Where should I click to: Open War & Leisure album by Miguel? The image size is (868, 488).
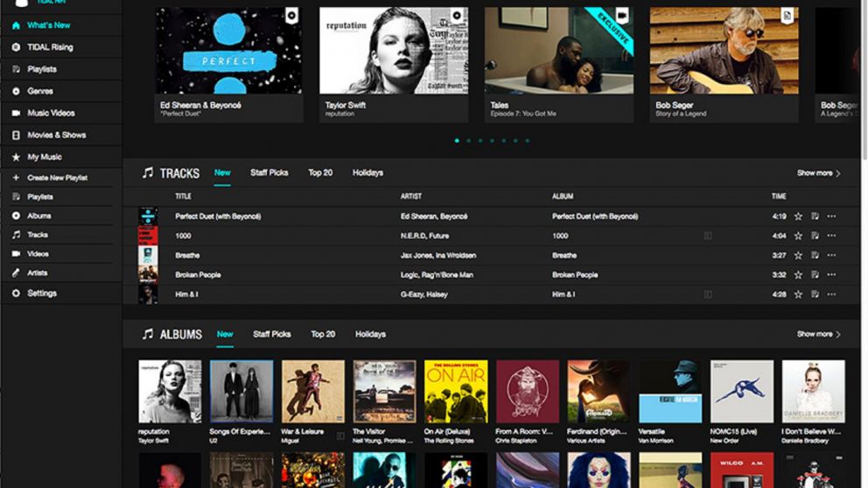pos(312,392)
